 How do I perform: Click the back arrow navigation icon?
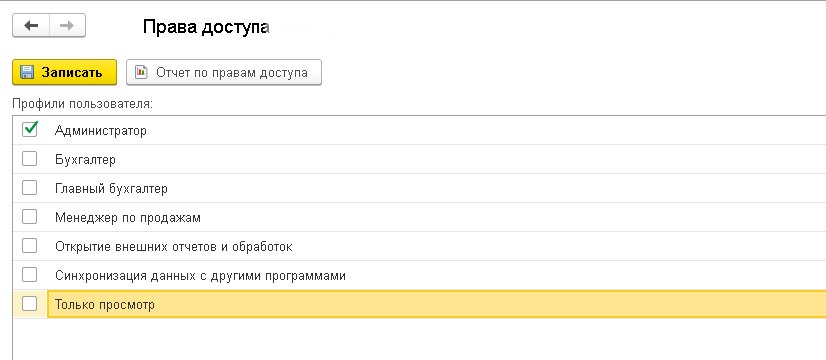click(x=31, y=26)
